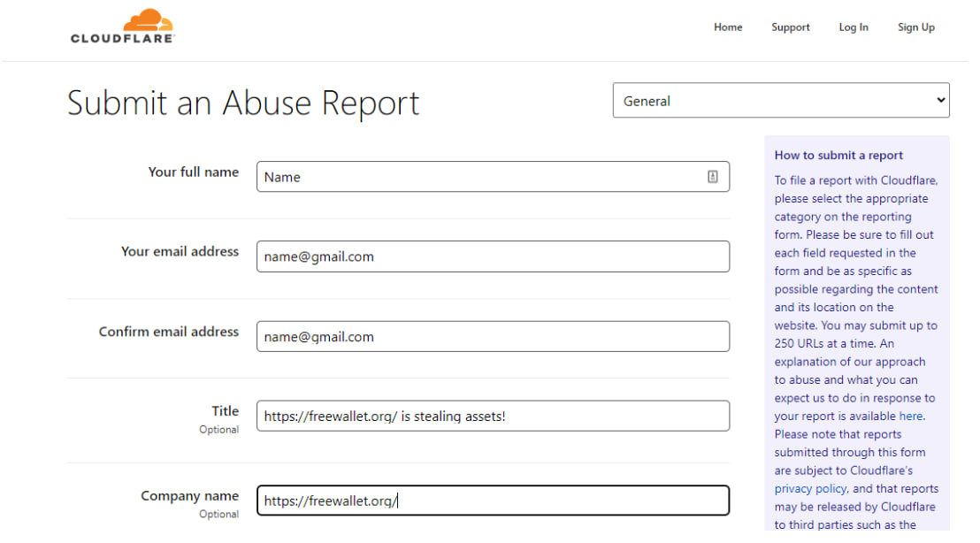Open the Home navigation link
This screenshot has height=543, width=980.
click(728, 27)
